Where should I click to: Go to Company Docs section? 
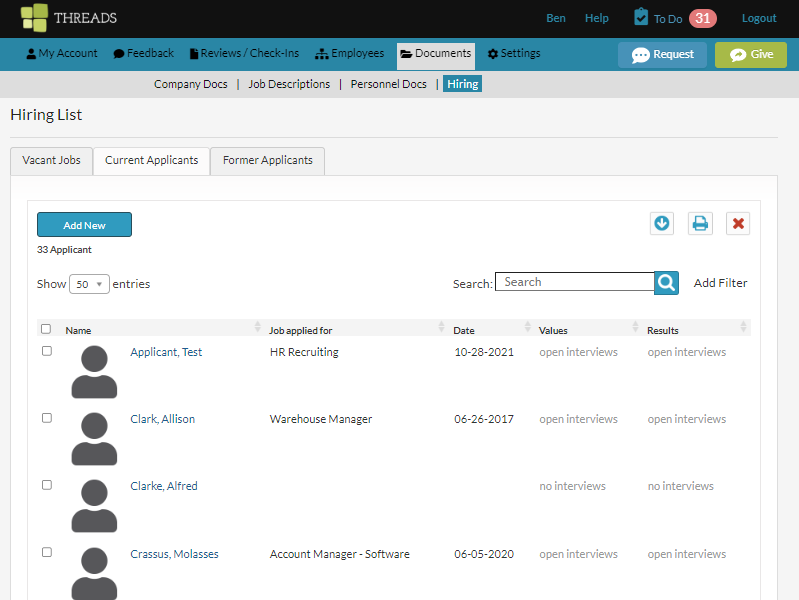pyautogui.click(x=191, y=84)
